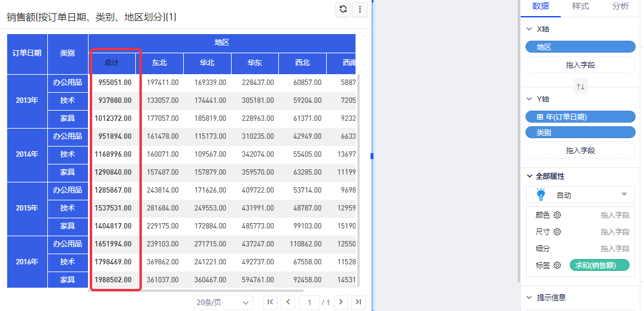The image size is (644, 311).
Task: Collapse the X轴 section
Action: click(528, 29)
